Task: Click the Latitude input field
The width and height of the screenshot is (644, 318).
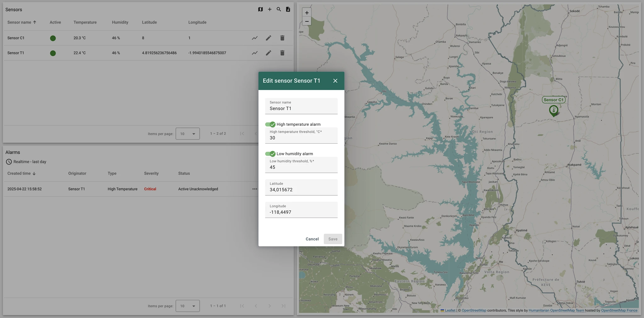Action: coord(301,190)
